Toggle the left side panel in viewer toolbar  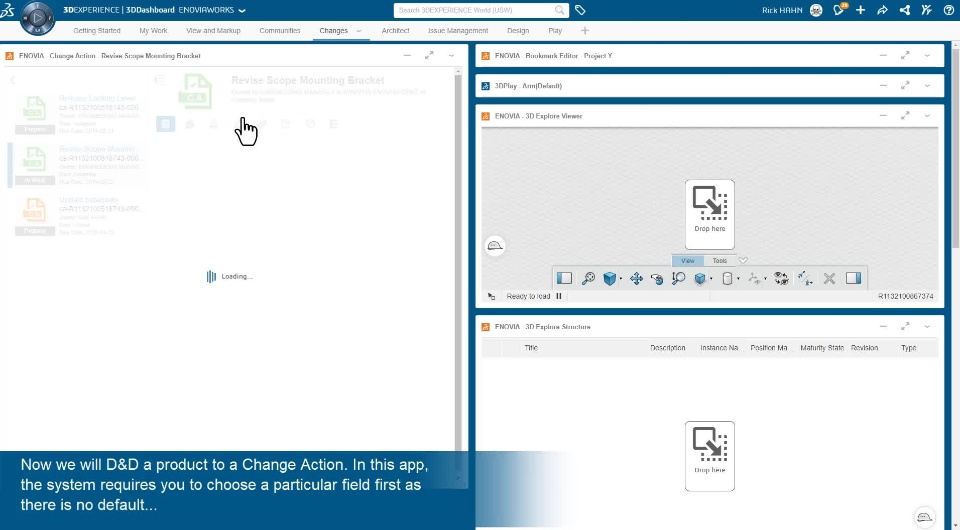click(564, 278)
